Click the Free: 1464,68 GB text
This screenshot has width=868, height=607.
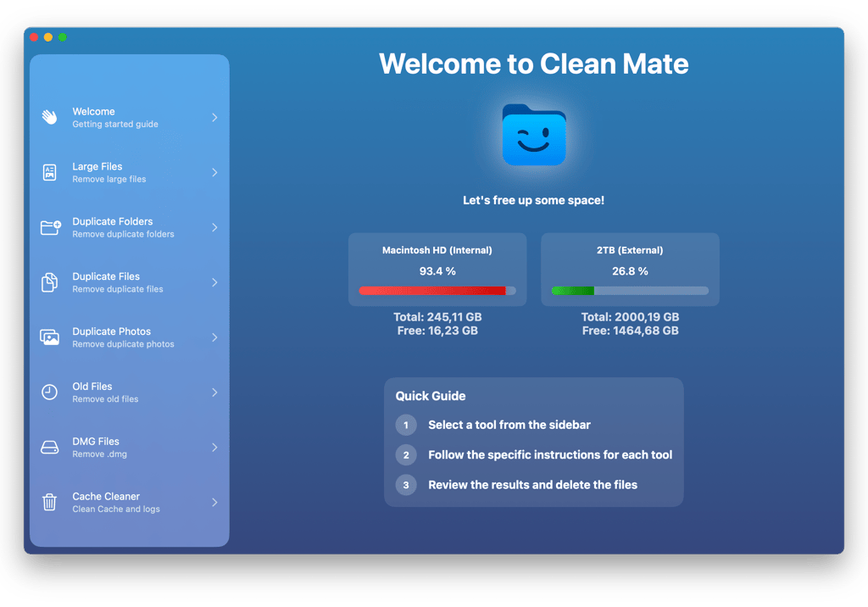click(x=630, y=331)
